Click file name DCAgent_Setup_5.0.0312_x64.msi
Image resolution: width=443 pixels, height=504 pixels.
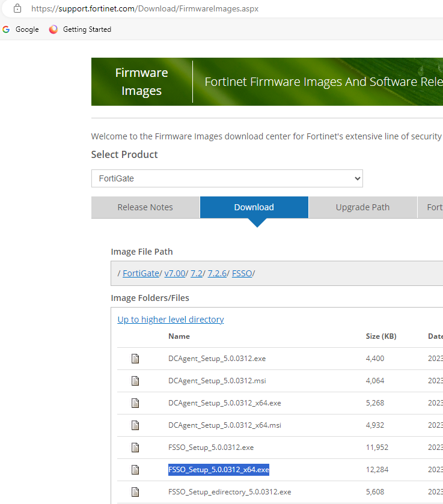[x=225, y=425]
